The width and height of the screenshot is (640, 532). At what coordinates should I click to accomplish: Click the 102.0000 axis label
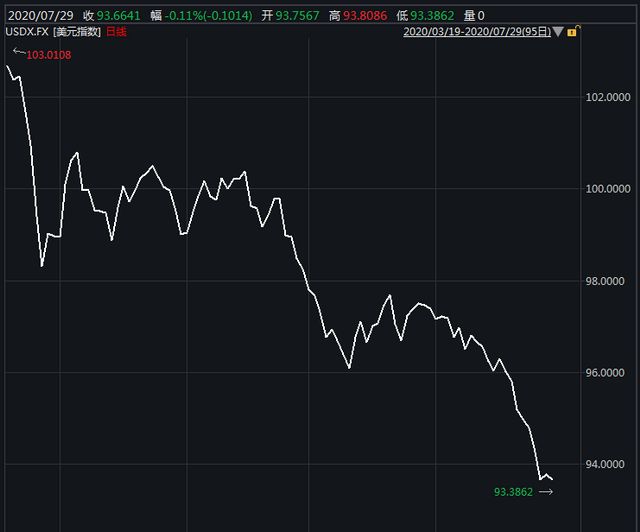[608, 98]
